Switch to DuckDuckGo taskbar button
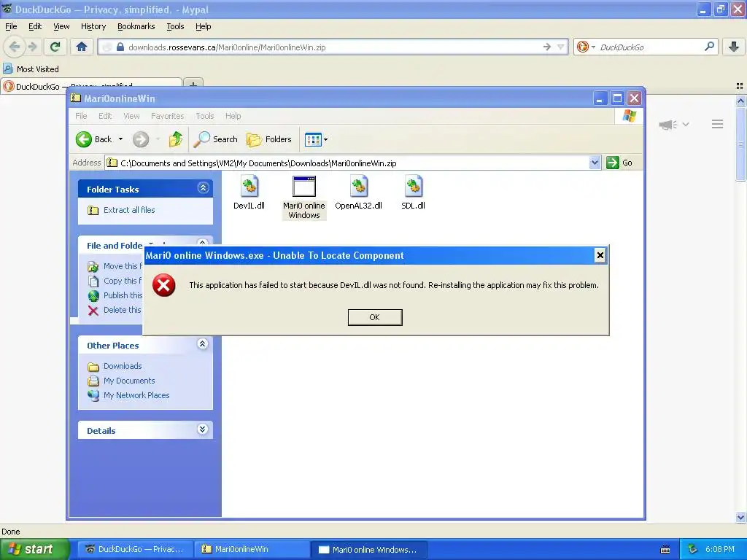The height and width of the screenshot is (560, 747). (135, 549)
